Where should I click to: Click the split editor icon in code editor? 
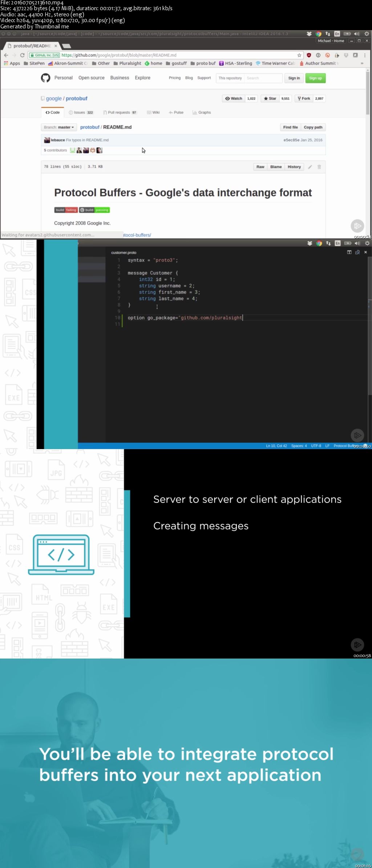point(349,252)
